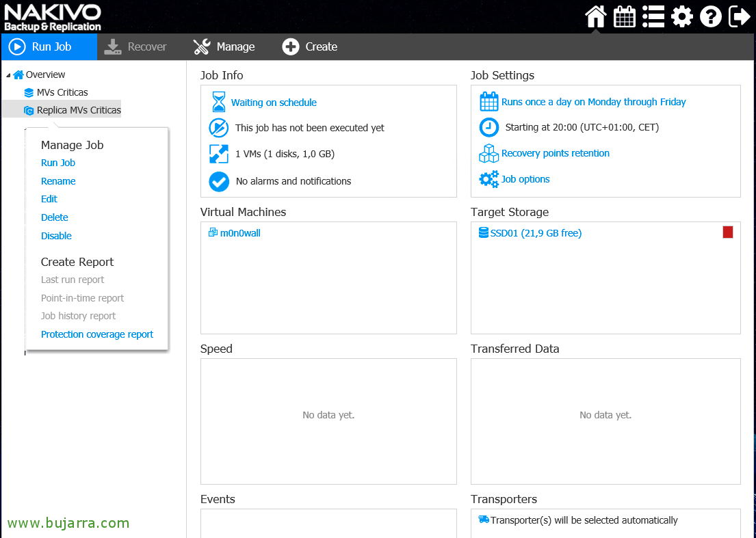
Task: Click the greyed Point-in-time report entry
Action: [x=83, y=298]
